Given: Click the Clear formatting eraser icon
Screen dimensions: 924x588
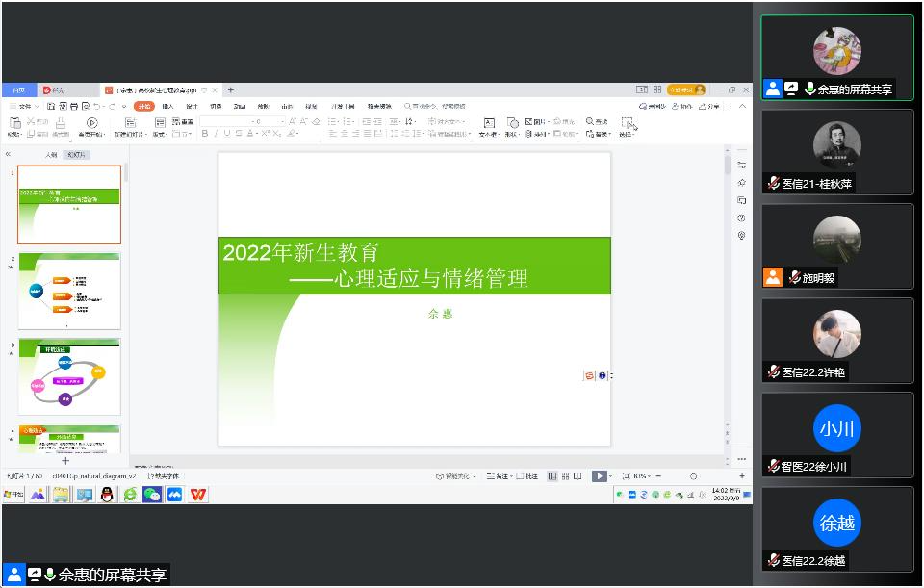Looking at the screenshot, I should (x=316, y=121).
